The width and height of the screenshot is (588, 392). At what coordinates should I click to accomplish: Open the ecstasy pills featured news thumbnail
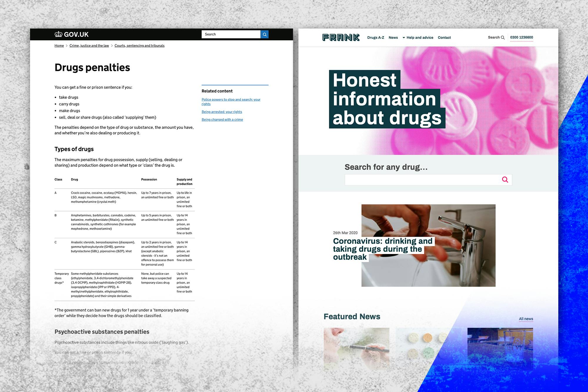point(428,349)
